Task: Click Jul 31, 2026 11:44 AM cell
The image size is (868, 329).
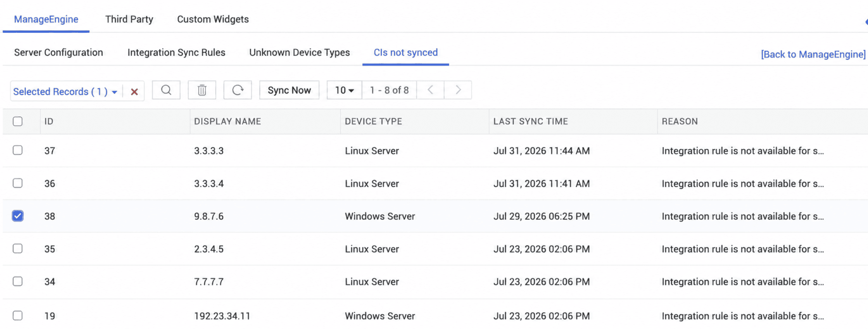Action: tap(542, 151)
